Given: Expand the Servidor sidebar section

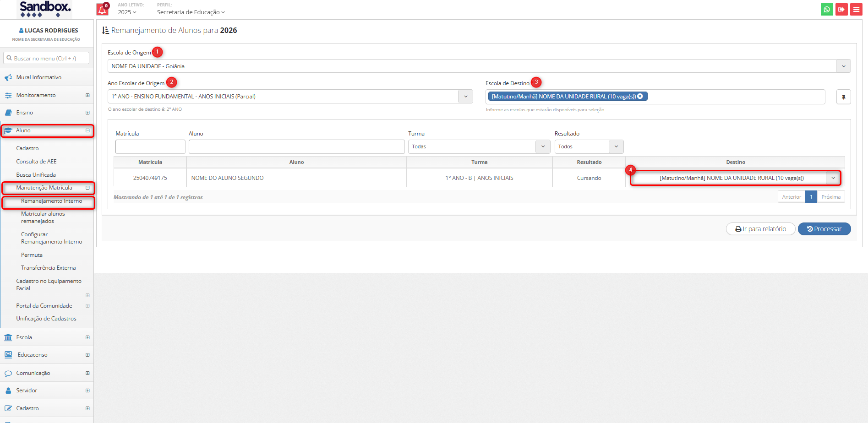Looking at the screenshot, I should click(x=87, y=390).
